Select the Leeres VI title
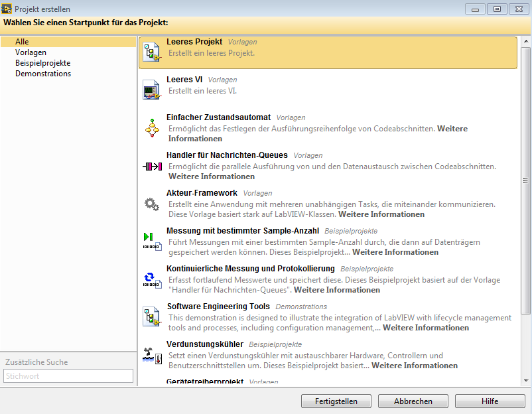The width and height of the screenshot is (532, 414). [x=184, y=80]
